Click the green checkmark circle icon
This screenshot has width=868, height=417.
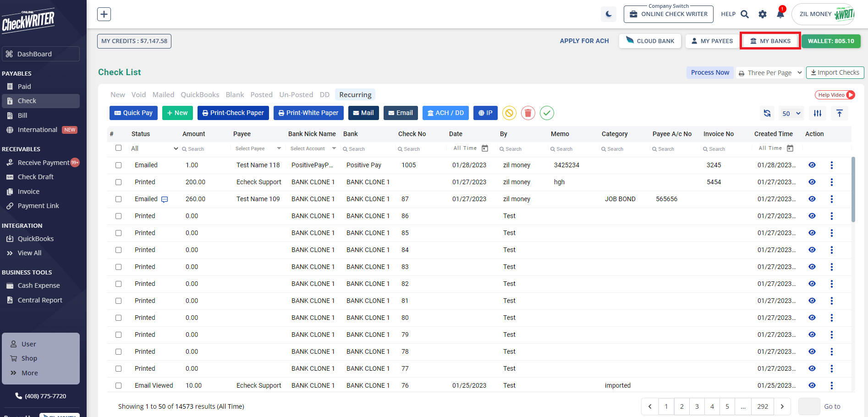[547, 113]
